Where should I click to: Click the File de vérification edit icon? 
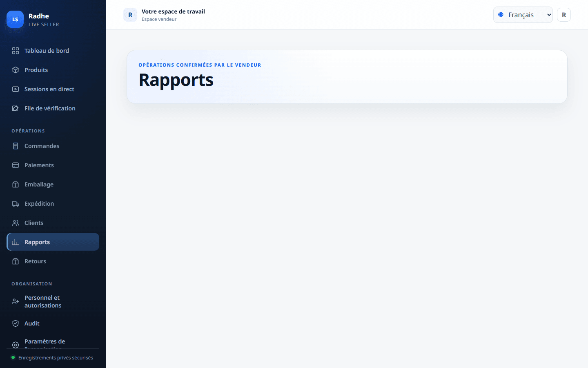(x=16, y=108)
